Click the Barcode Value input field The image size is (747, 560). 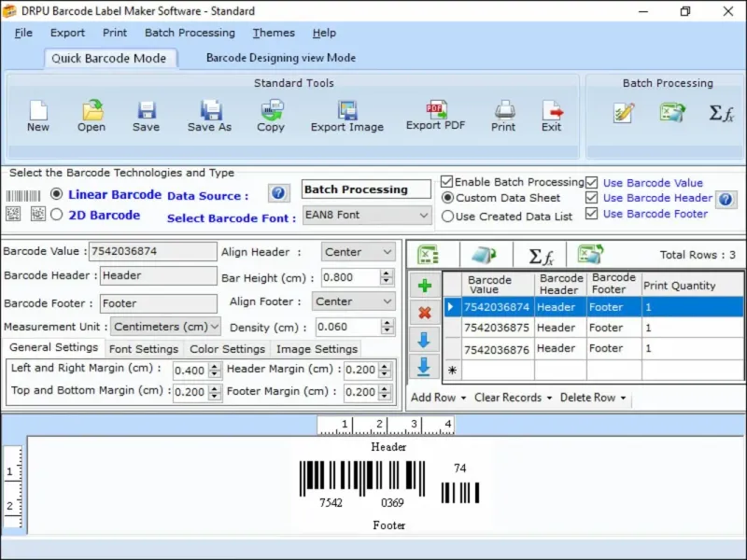pyautogui.click(x=151, y=251)
